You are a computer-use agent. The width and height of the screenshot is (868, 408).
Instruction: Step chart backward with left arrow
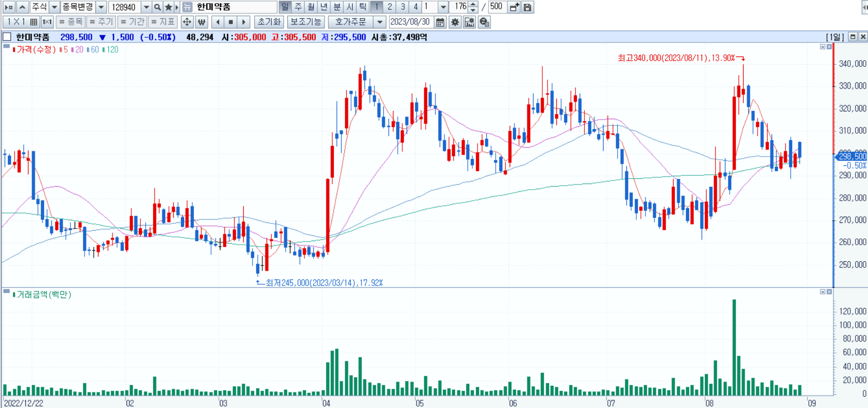tap(218, 22)
